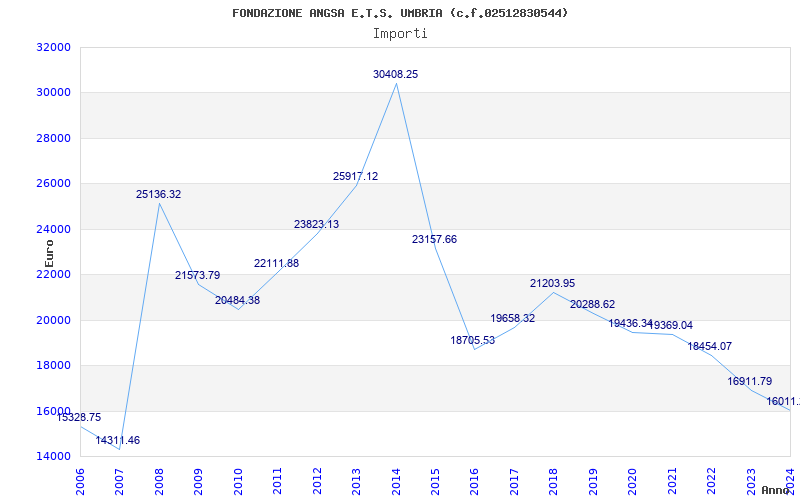
Task: Click the 2020 x-axis year label
Action: click(x=633, y=482)
